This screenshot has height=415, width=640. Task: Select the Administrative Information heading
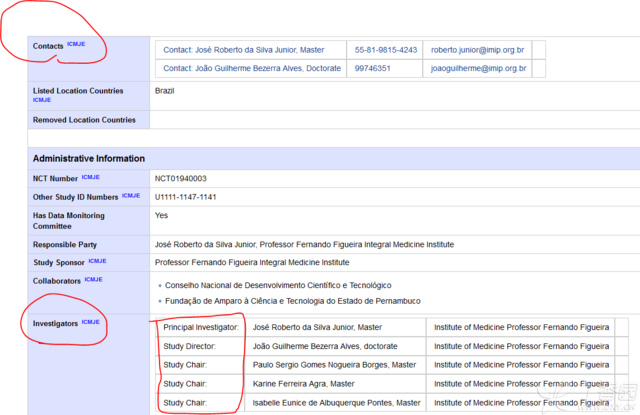(x=89, y=158)
